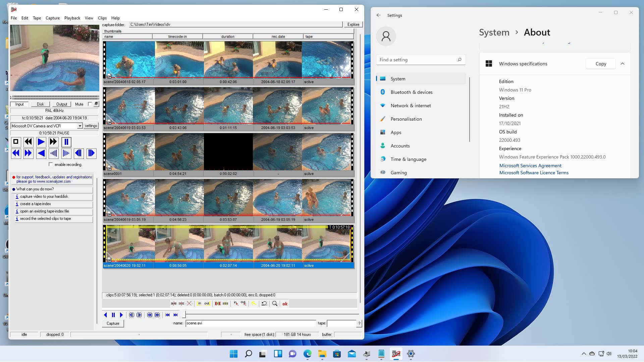
Task: Set the out point marker
Action: point(207,303)
